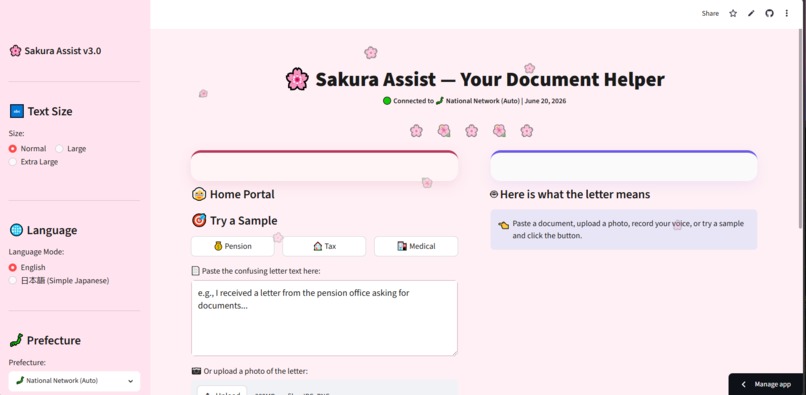
Task: Click the camera icon by upload label
Action: 196,371
